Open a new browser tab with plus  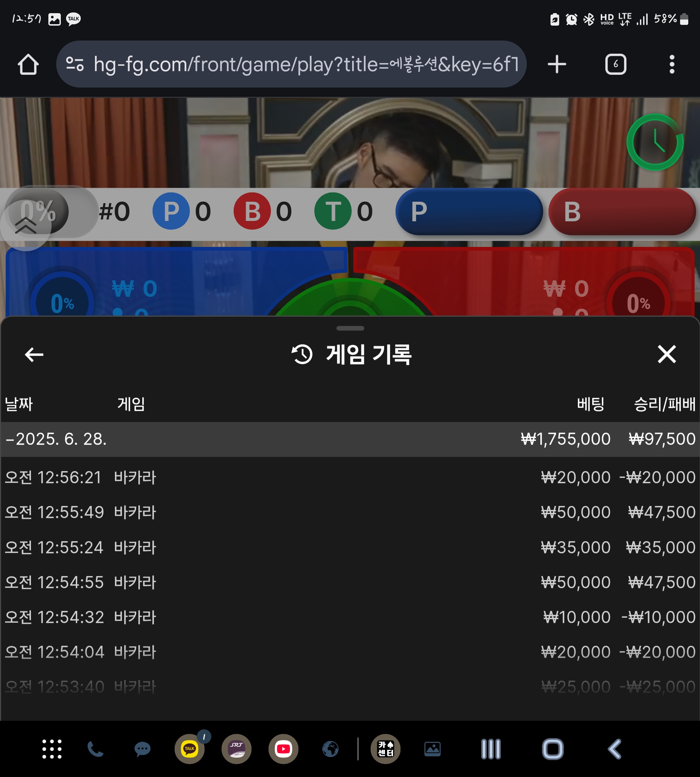[557, 64]
